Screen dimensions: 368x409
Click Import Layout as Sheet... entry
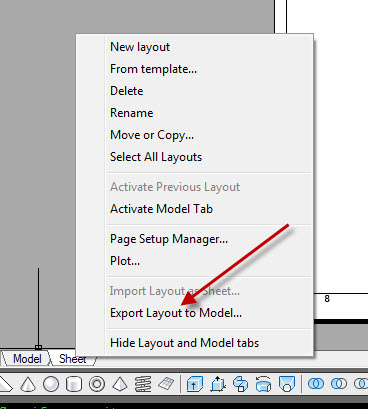point(209,291)
